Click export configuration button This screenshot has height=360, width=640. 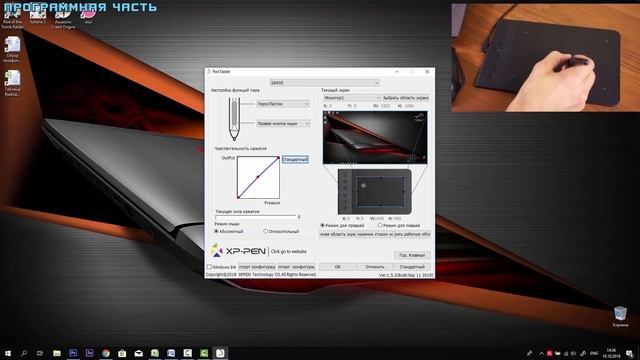(257, 267)
